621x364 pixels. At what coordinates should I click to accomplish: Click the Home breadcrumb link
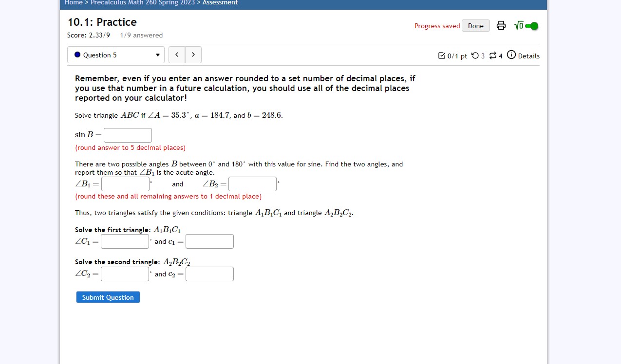click(x=74, y=3)
